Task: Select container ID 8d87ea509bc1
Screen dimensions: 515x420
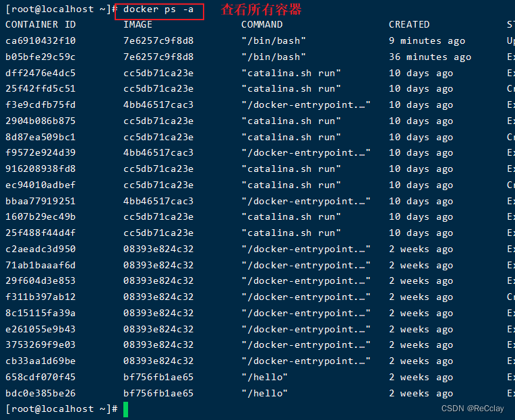Action: pos(40,137)
